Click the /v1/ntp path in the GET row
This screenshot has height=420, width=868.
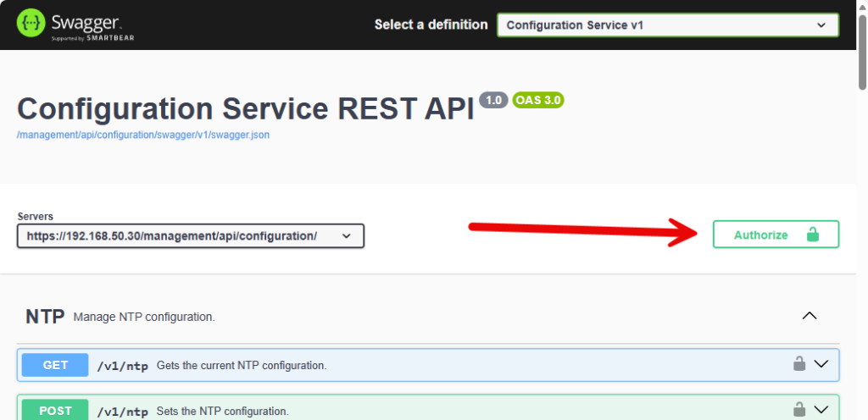123,366
